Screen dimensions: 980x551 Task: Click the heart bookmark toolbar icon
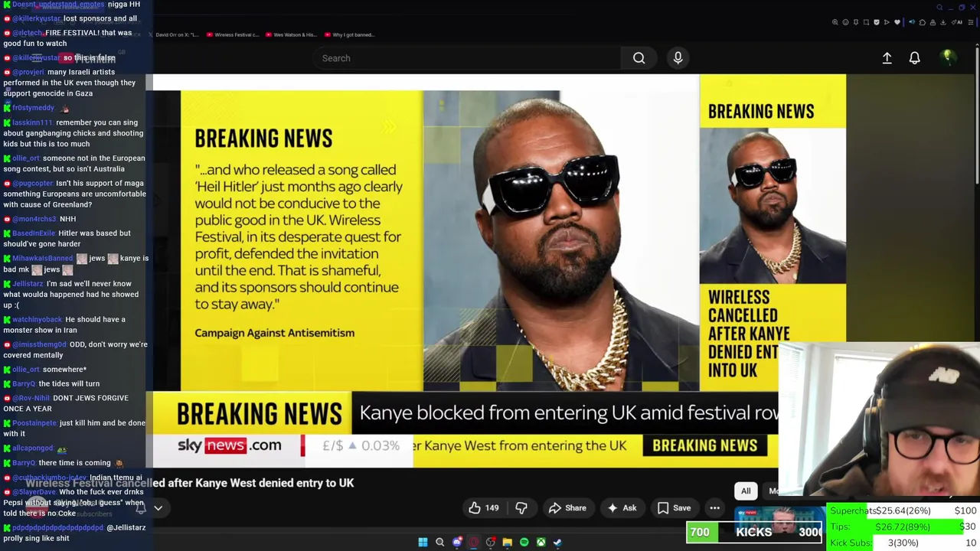(x=897, y=22)
